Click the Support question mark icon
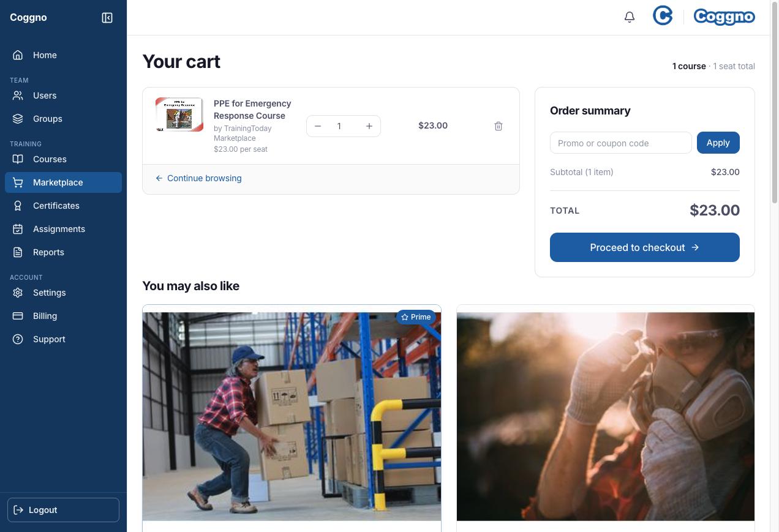This screenshot has height=532, width=779. coord(18,339)
